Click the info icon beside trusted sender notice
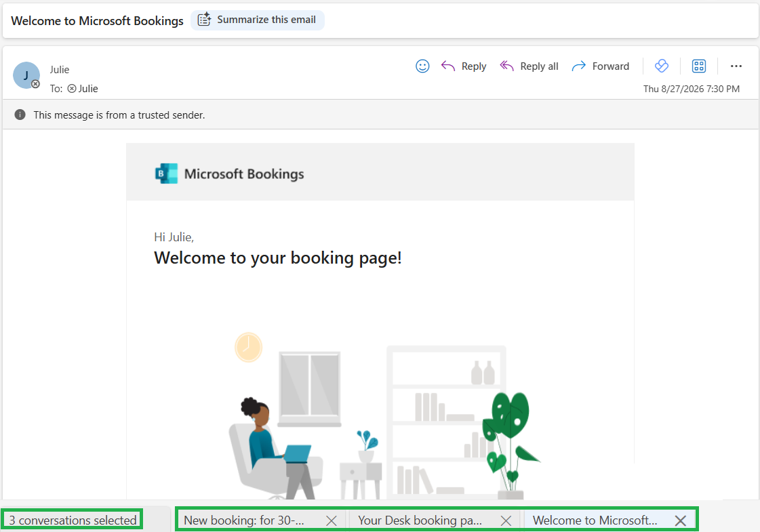 [x=20, y=115]
